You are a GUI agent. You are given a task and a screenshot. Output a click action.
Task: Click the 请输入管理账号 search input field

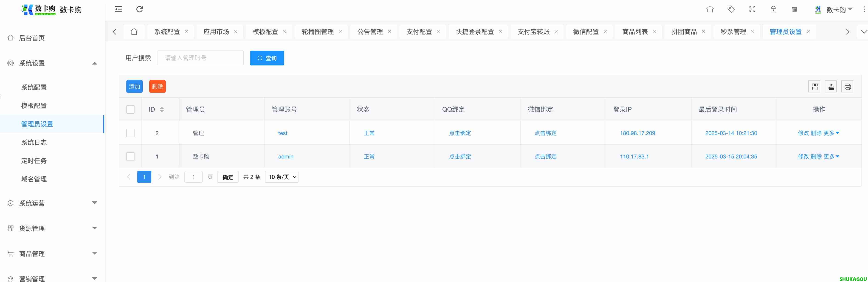[x=200, y=58]
